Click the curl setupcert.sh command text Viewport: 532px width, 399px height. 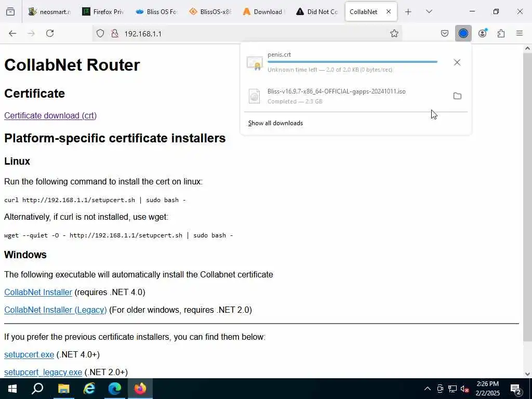click(95, 200)
